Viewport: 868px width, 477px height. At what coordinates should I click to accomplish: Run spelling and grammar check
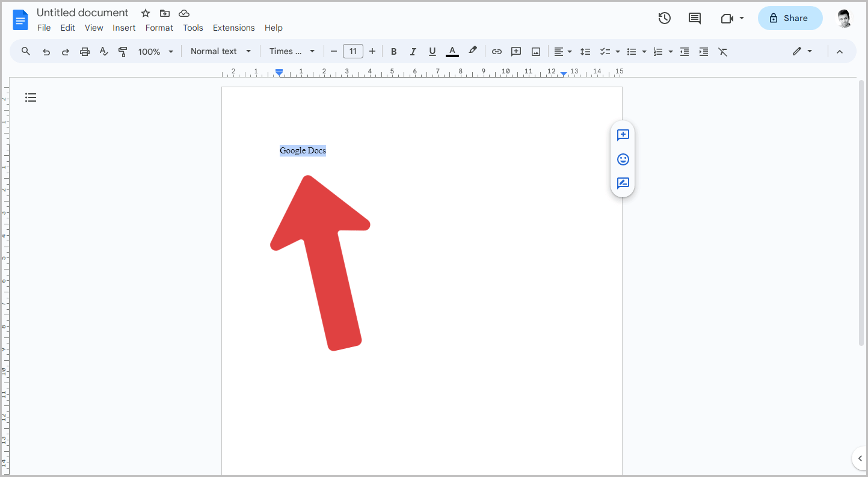coord(104,52)
